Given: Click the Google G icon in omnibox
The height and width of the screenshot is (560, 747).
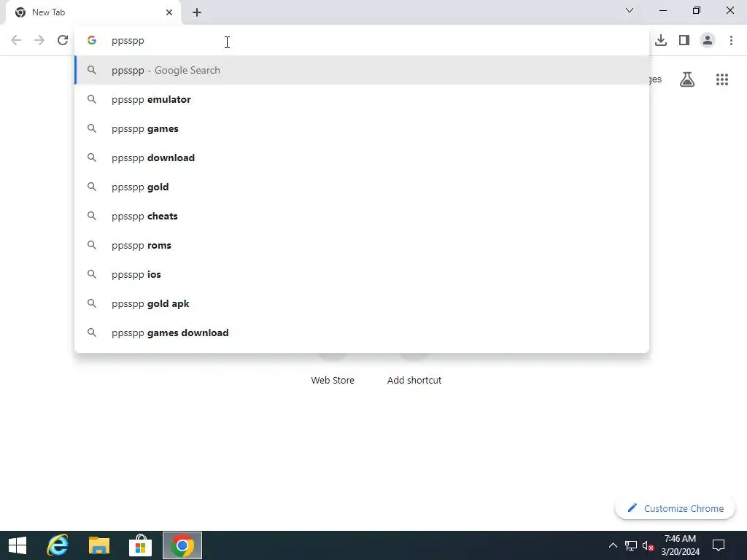Looking at the screenshot, I should click(x=92, y=41).
